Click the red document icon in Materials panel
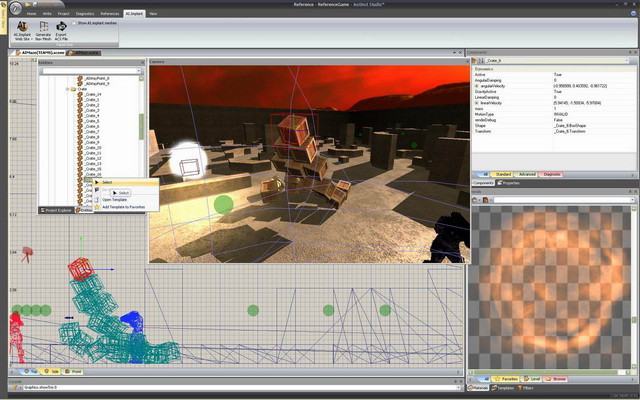Image resolution: width=640 pixels, height=400 pixels. tap(485, 200)
